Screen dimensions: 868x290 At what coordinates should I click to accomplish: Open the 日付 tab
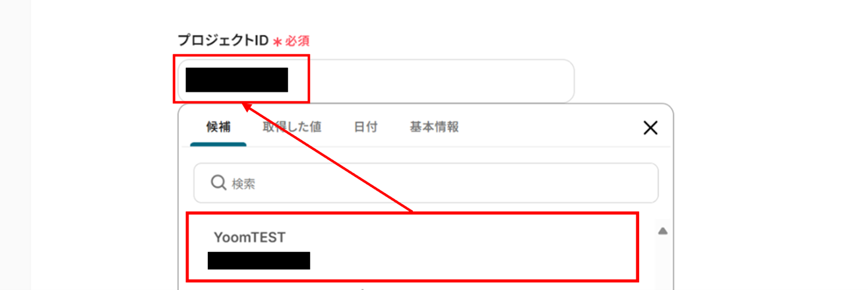pos(366,127)
